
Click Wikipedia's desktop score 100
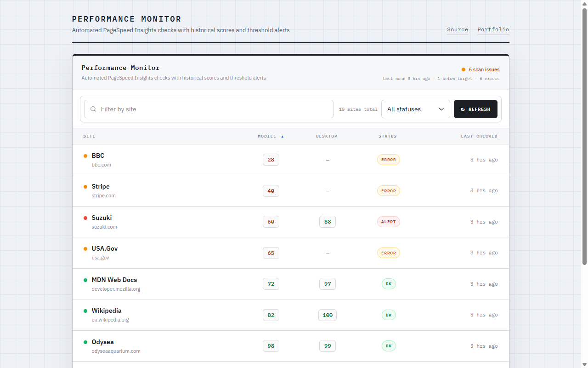pos(328,315)
